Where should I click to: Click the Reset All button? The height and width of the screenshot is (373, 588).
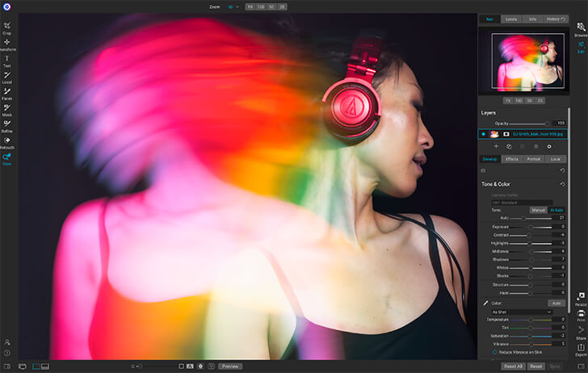coord(514,367)
